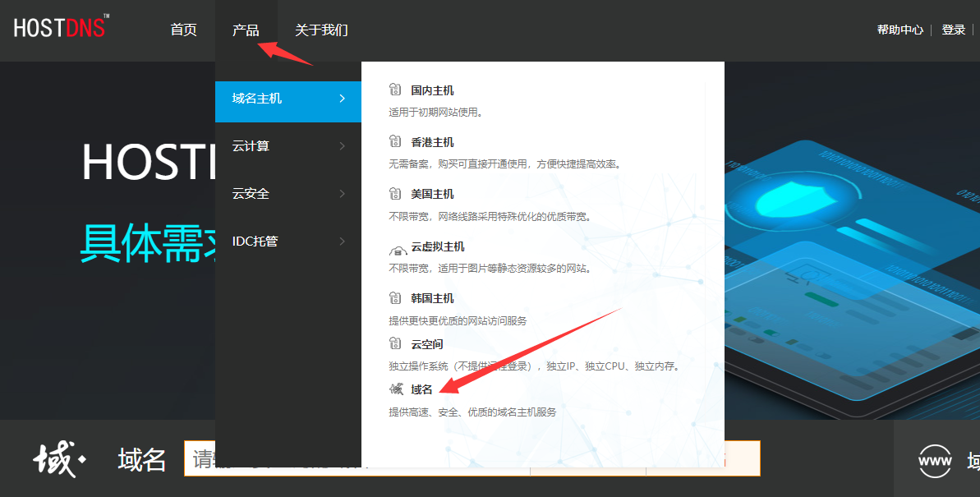Click the cloud icon beside 云虚拟主机

coord(397,247)
